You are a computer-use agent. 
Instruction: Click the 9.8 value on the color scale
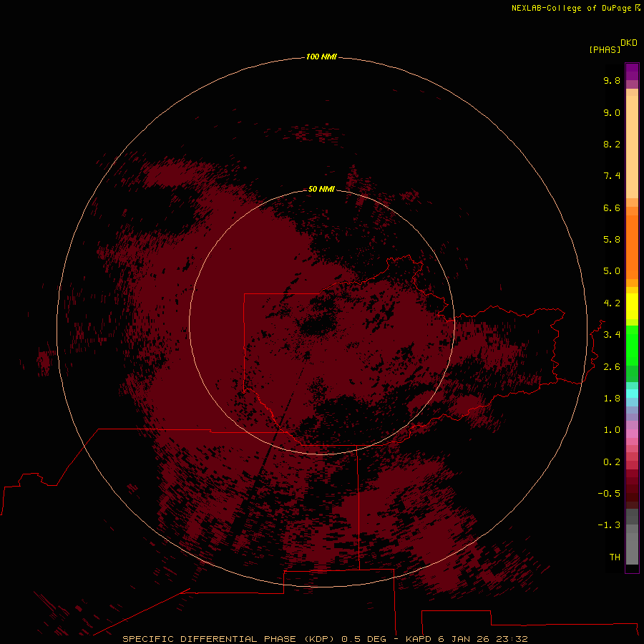(612, 80)
